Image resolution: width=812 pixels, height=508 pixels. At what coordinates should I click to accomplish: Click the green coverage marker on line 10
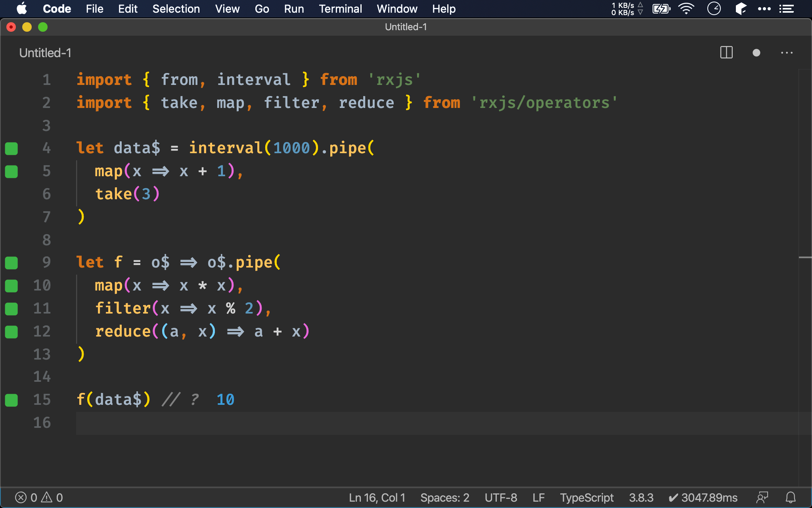(x=11, y=286)
